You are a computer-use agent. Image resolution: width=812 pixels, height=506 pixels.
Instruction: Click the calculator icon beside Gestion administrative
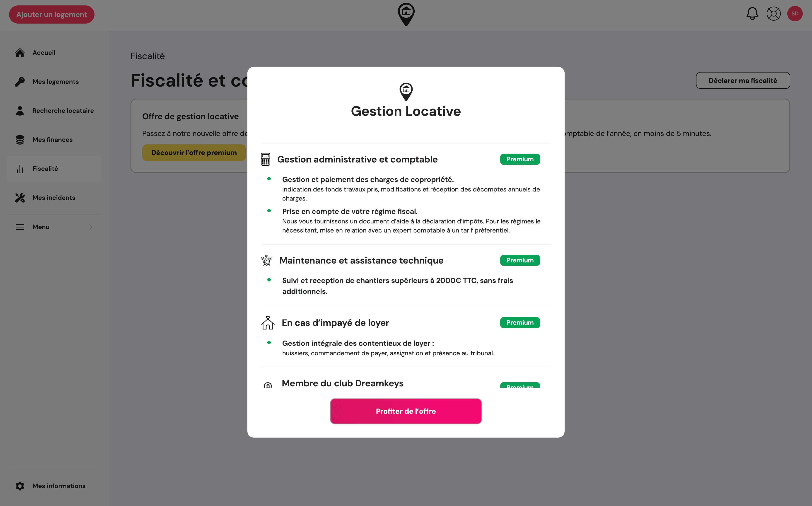coord(266,159)
